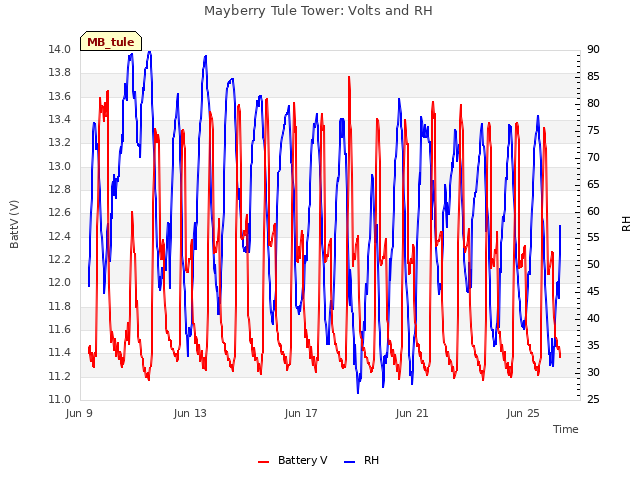
Task: Click the 85 right axis value
Action: (x=593, y=76)
